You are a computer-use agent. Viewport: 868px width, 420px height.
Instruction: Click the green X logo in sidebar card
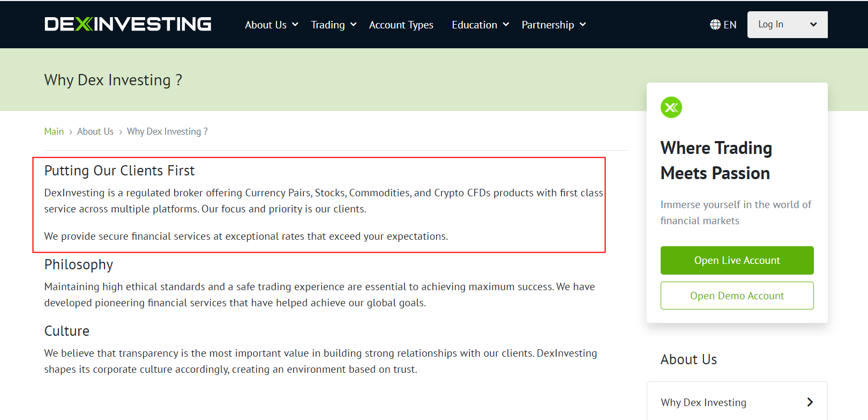tap(671, 107)
